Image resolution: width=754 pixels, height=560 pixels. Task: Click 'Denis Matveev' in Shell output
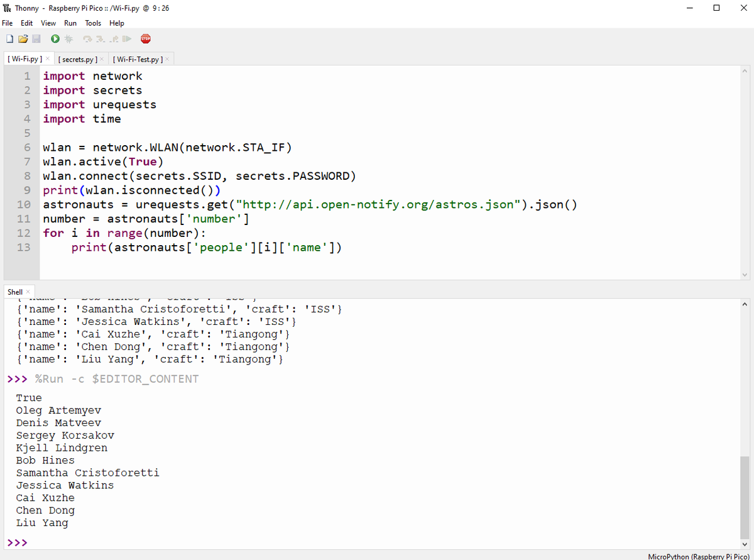tap(58, 423)
